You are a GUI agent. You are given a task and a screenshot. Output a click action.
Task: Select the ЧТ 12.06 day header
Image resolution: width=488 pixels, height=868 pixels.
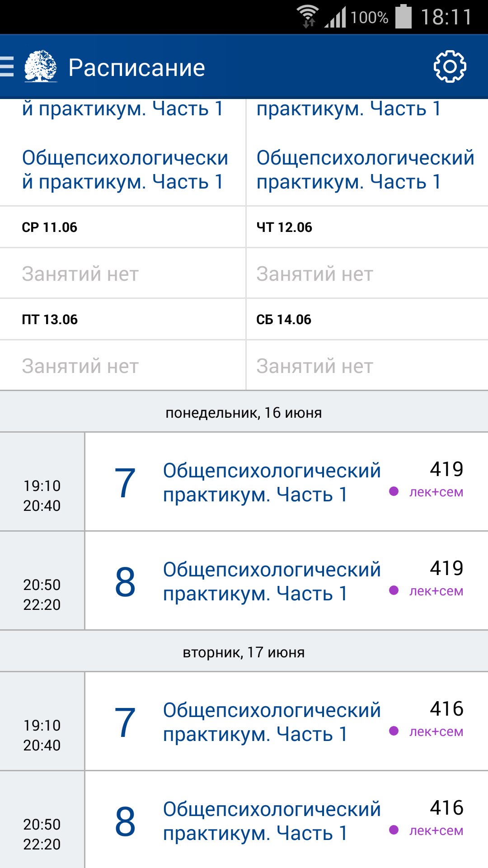tap(367, 227)
